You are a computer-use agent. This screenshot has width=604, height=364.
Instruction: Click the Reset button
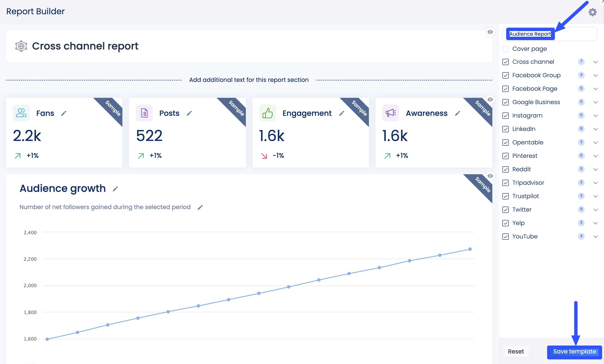click(x=516, y=351)
